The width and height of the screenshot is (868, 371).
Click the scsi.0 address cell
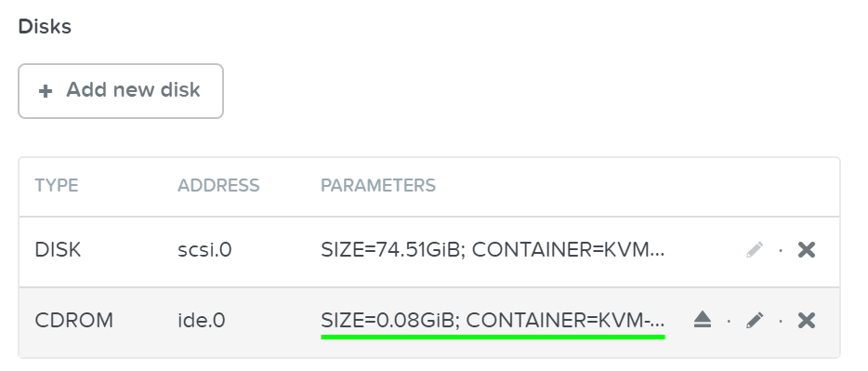(x=204, y=250)
